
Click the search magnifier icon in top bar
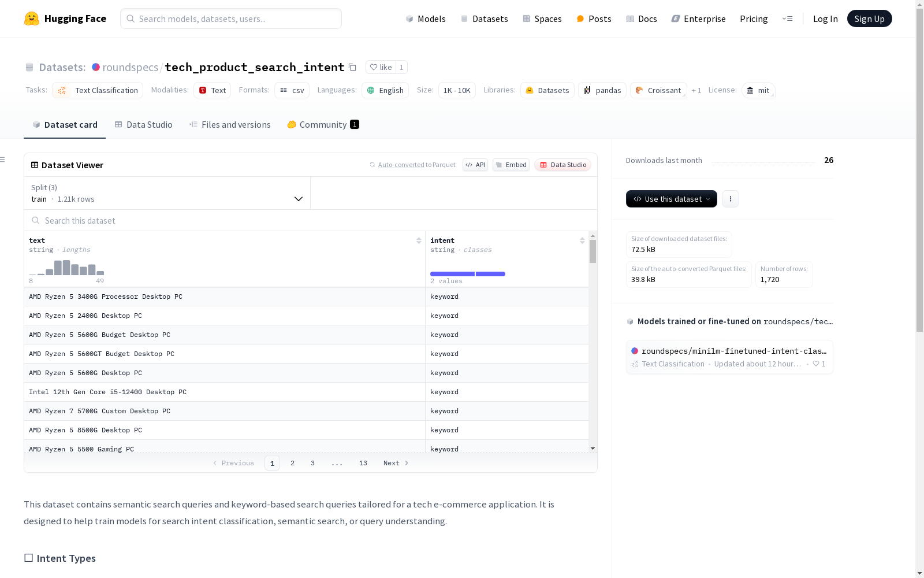pos(131,18)
